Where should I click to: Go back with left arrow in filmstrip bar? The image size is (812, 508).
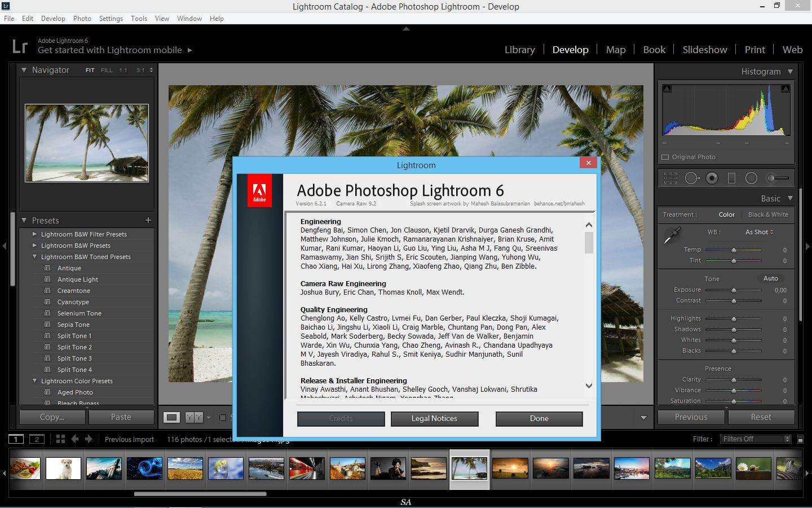(x=74, y=439)
